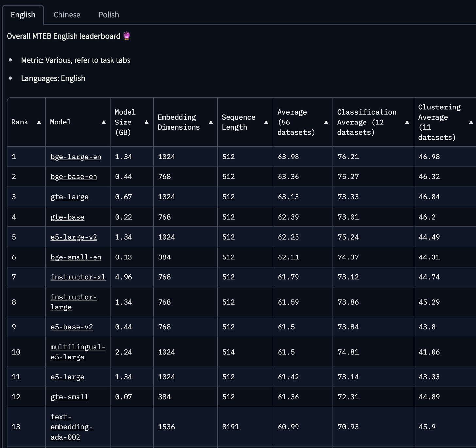
Task: Switch to the Chinese tab
Action: (67, 15)
